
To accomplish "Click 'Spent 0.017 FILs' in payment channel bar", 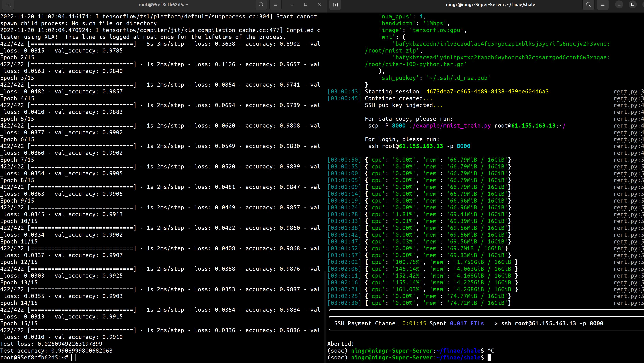I will point(457,323).
